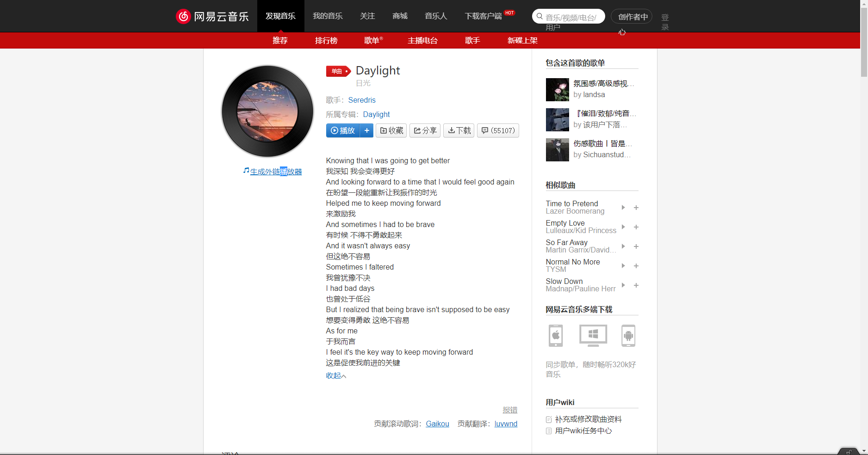The height and width of the screenshot is (455, 868).
Task: Open 歌手 sub-navigation item
Action: pyautogui.click(x=472, y=41)
